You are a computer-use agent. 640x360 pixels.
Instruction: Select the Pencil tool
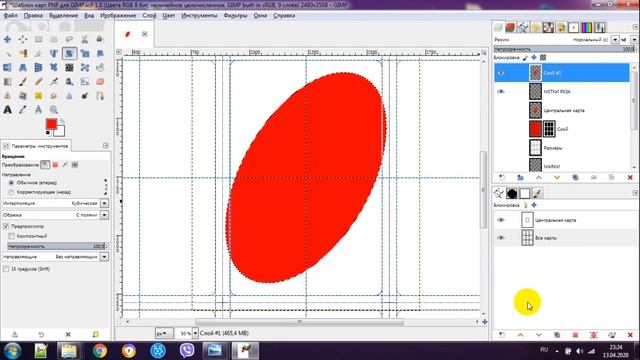(x=38, y=82)
